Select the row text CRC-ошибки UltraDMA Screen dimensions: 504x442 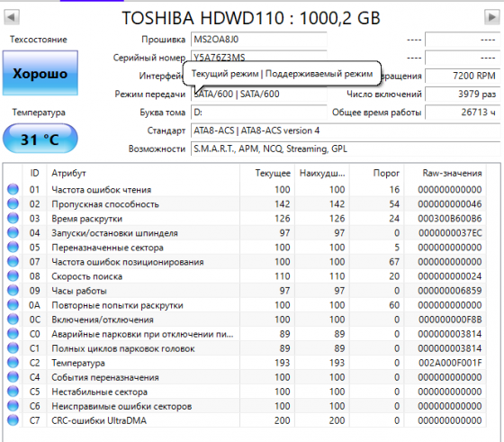coord(99,420)
